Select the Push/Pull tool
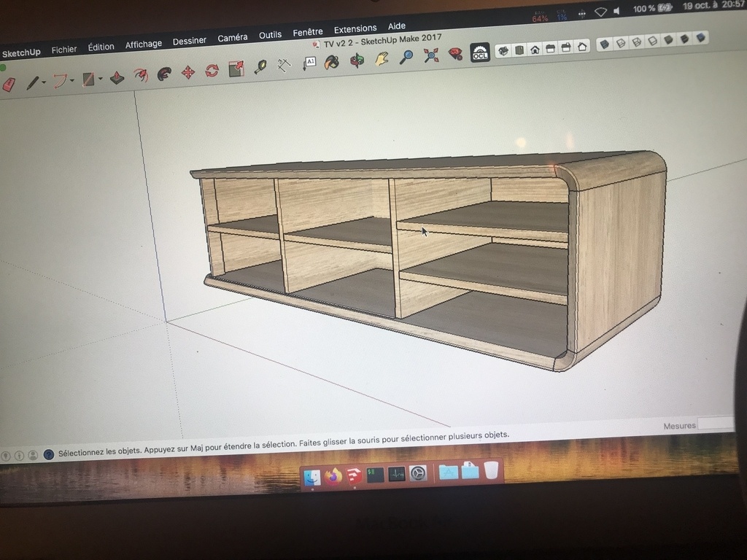 (117, 77)
